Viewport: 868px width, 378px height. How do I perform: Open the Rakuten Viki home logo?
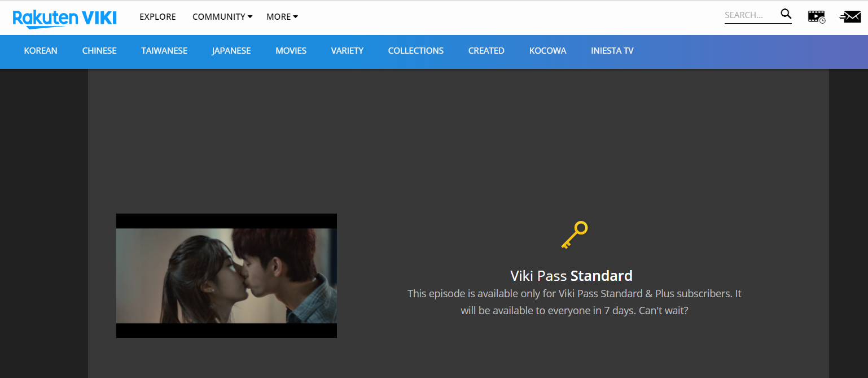click(64, 18)
